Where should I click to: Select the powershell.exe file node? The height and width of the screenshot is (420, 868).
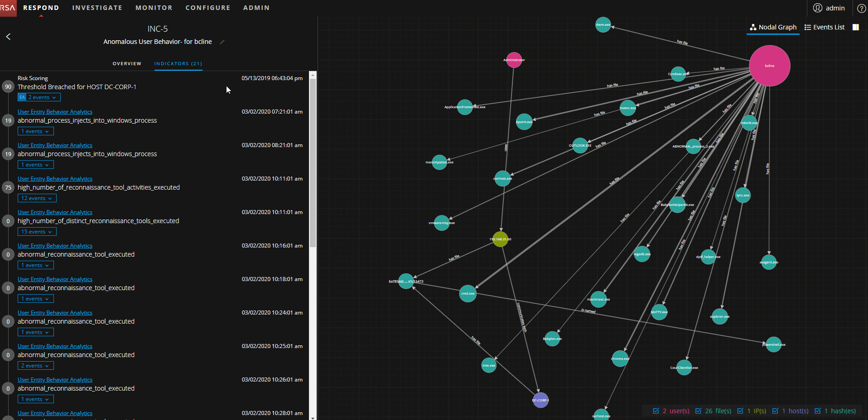[x=773, y=344]
